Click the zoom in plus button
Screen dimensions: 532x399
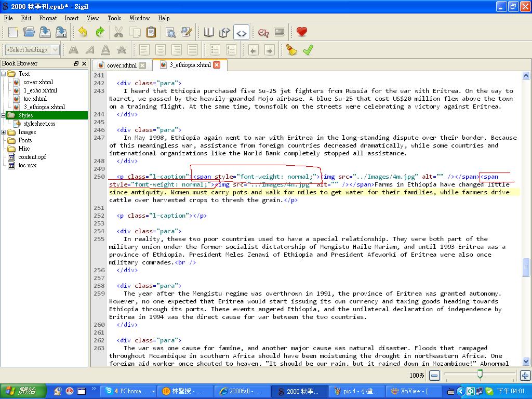click(x=525, y=375)
